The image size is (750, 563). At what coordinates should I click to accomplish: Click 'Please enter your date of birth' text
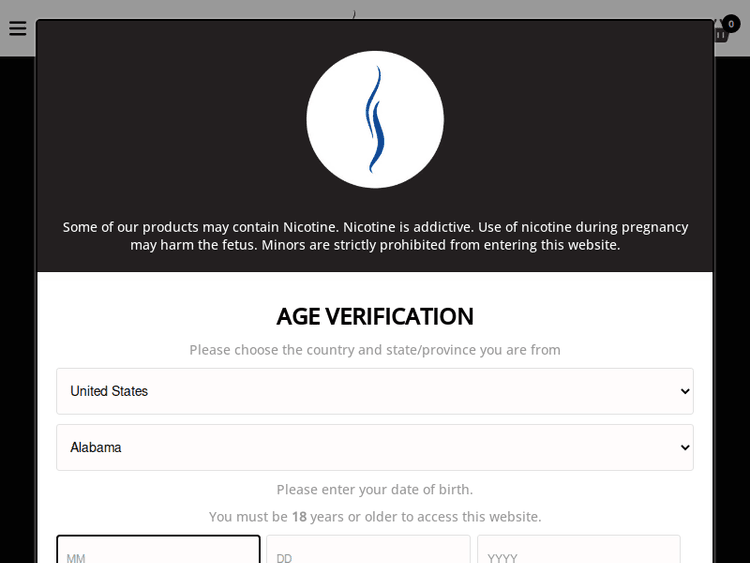[x=375, y=489]
